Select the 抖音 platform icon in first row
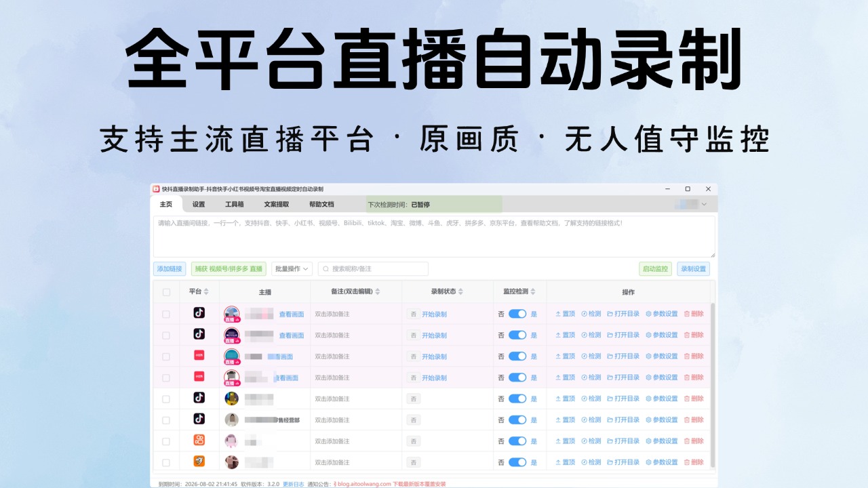 199,313
